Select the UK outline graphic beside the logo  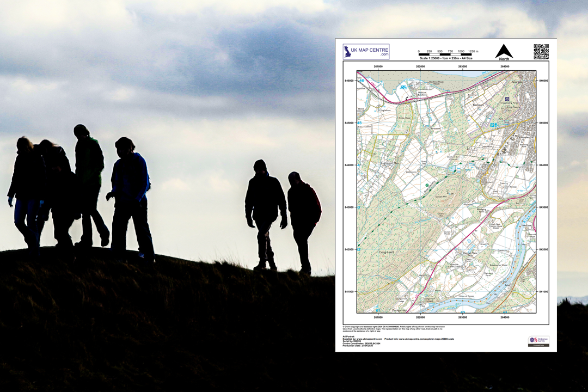(347, 51)
